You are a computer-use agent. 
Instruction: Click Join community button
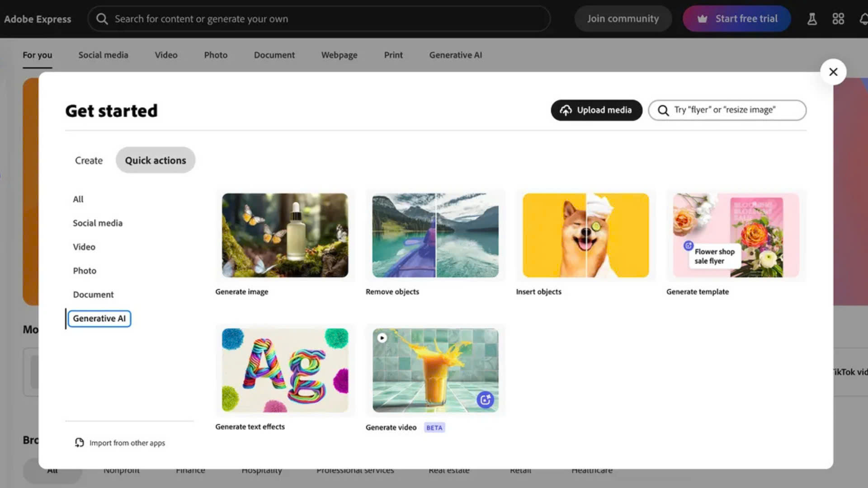pos(623,19)
